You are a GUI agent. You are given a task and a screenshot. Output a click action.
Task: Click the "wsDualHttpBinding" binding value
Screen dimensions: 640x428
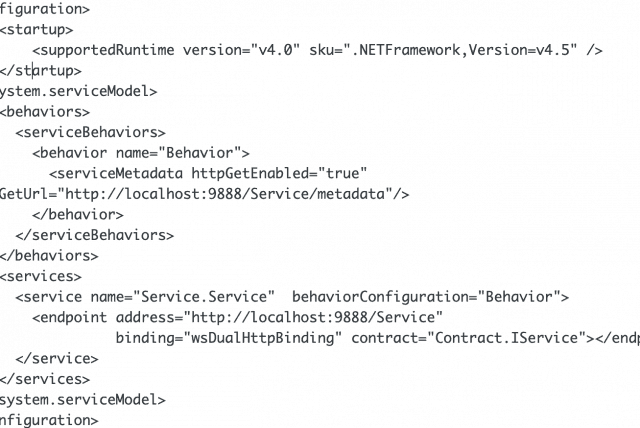coord(264,338)
